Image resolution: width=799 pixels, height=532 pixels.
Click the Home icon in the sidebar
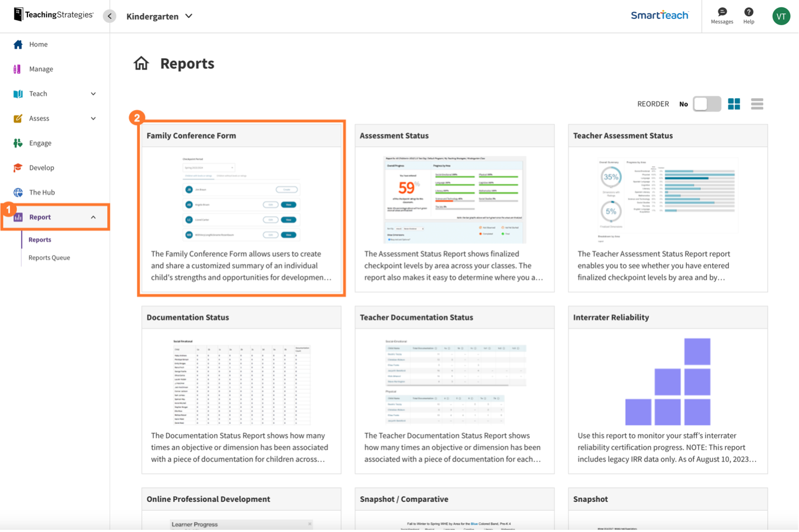18,45
